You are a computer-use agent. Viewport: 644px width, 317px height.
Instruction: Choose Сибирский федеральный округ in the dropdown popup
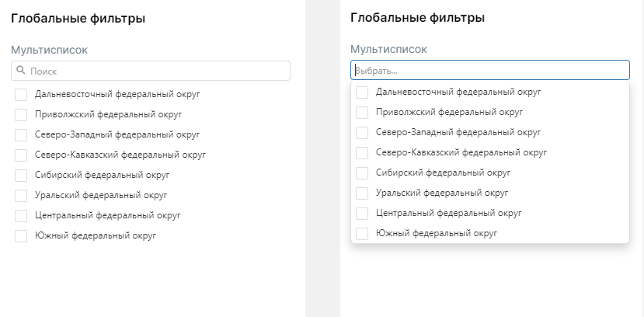pyautogui.click(x=362, y=172)
